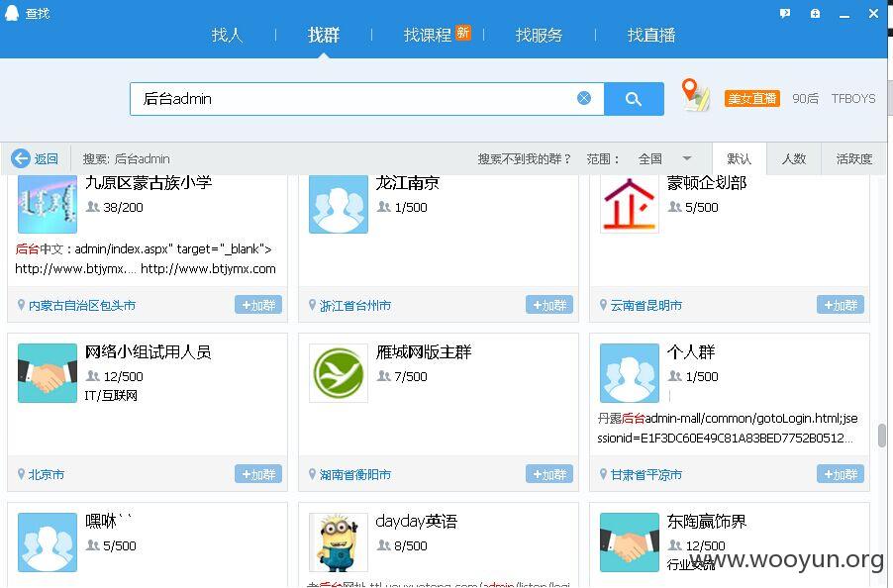
Task: Click 北京市 location link
Action: [x=47, y=475]
